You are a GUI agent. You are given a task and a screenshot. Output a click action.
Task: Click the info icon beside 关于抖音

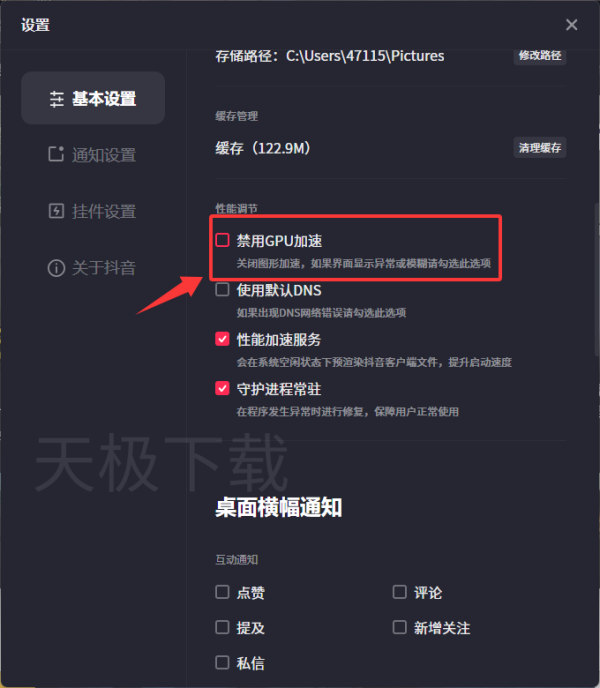tap(56, 268)
